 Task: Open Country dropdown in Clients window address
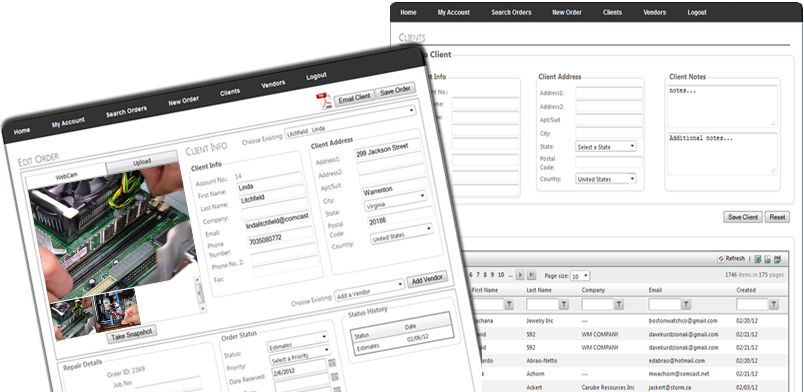coord(632,179)
